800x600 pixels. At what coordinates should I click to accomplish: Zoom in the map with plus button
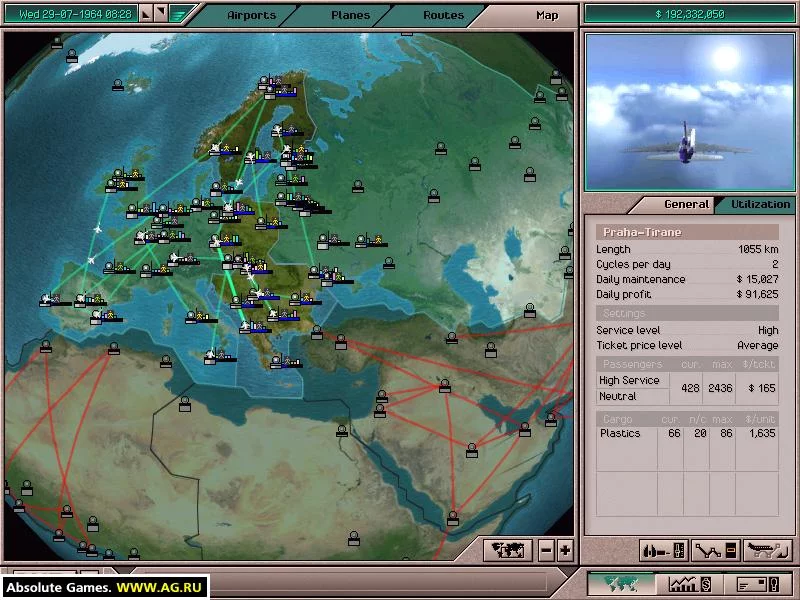point(565,551)
